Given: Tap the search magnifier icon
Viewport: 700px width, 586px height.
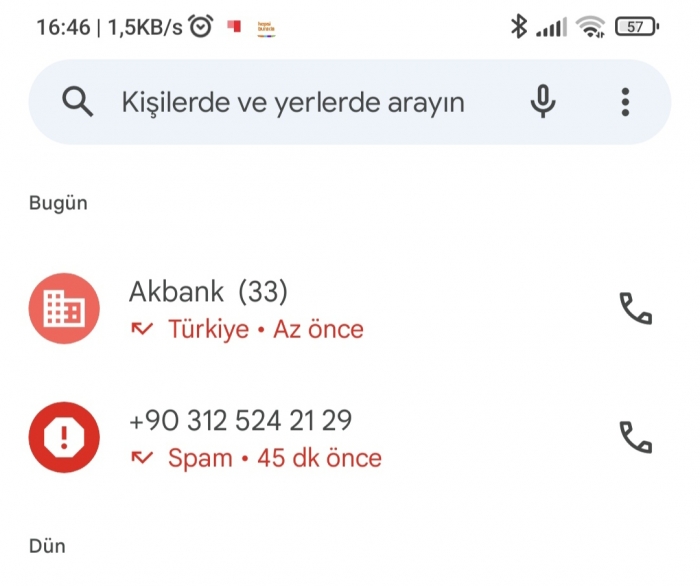Looking at the screenshot, I should click(78, 102).
